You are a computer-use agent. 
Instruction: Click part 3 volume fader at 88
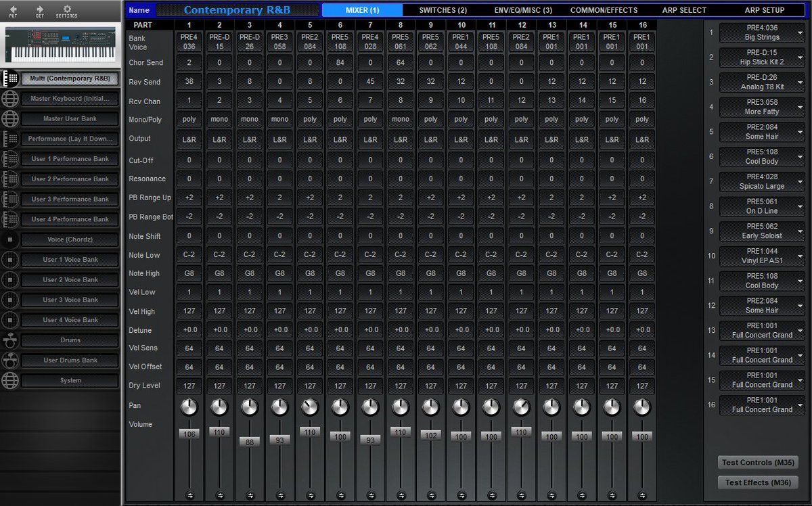click(250, 442)
